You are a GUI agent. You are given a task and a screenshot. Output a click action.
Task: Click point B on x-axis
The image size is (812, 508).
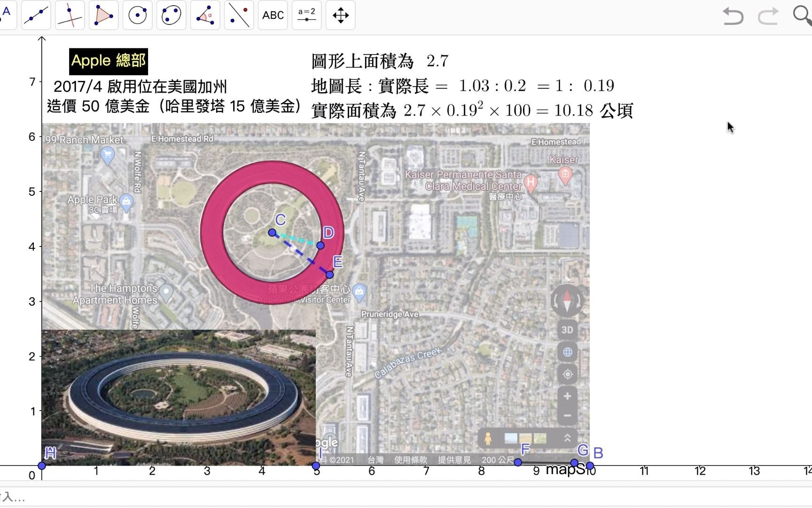coord(590,465)
